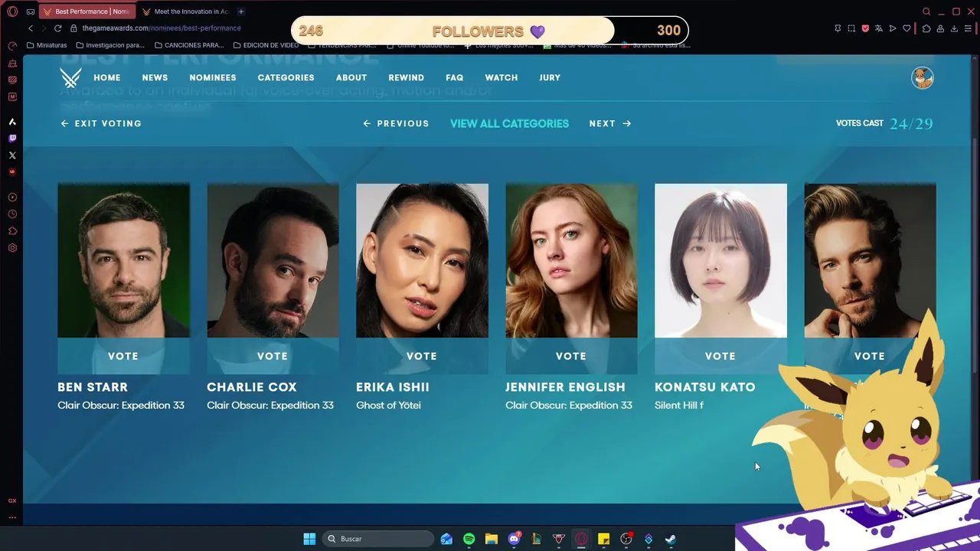The width and height of the screenshot is (980, 551).
Task: Click the pin icon in address bar
Action: pos(838,28)
